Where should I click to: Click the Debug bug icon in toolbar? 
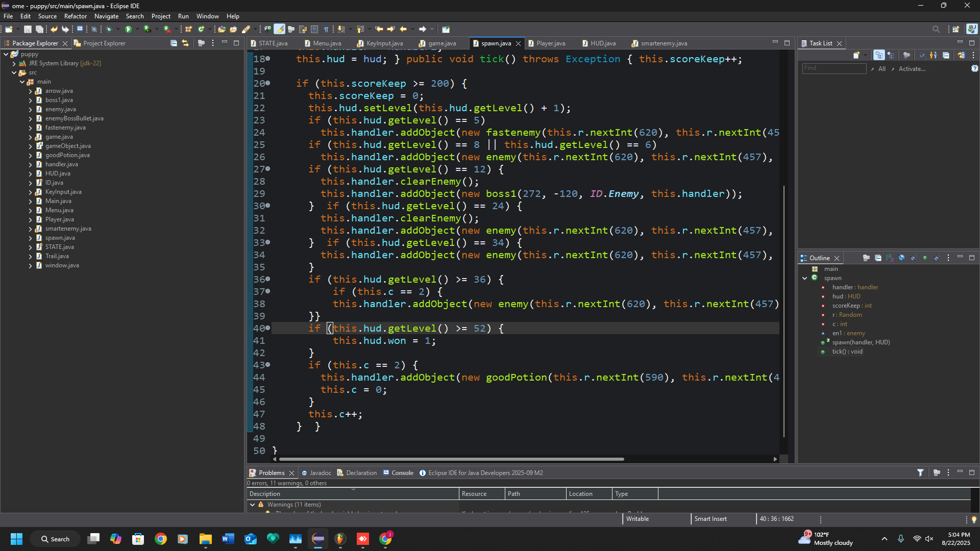tap(109, 29)
